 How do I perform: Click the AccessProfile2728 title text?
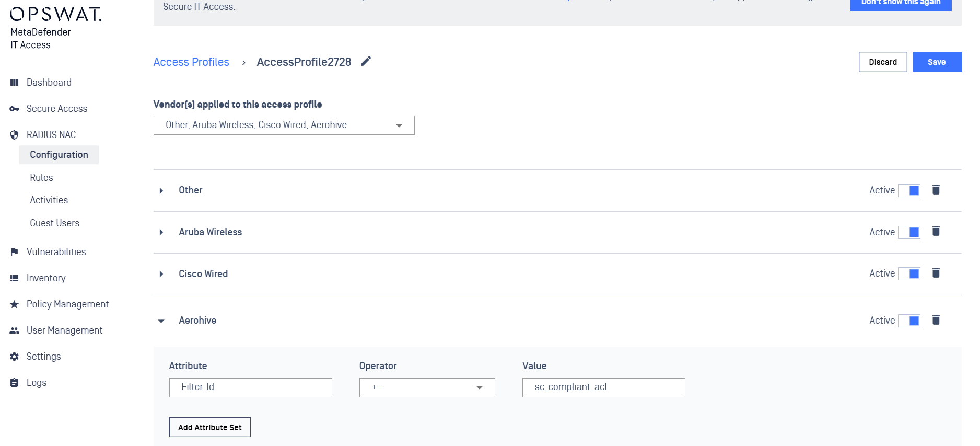click(x=304, y=62)
